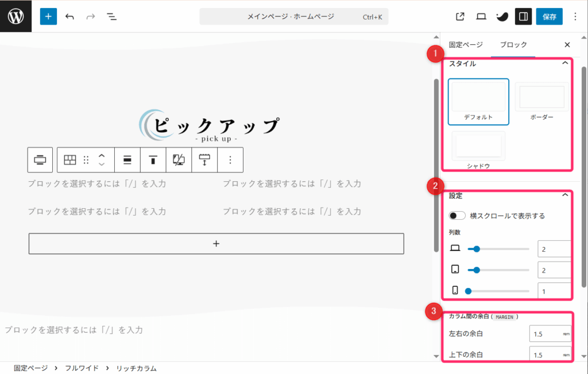
Task: Open the device preview laptop icon
Action: (481, 17)
